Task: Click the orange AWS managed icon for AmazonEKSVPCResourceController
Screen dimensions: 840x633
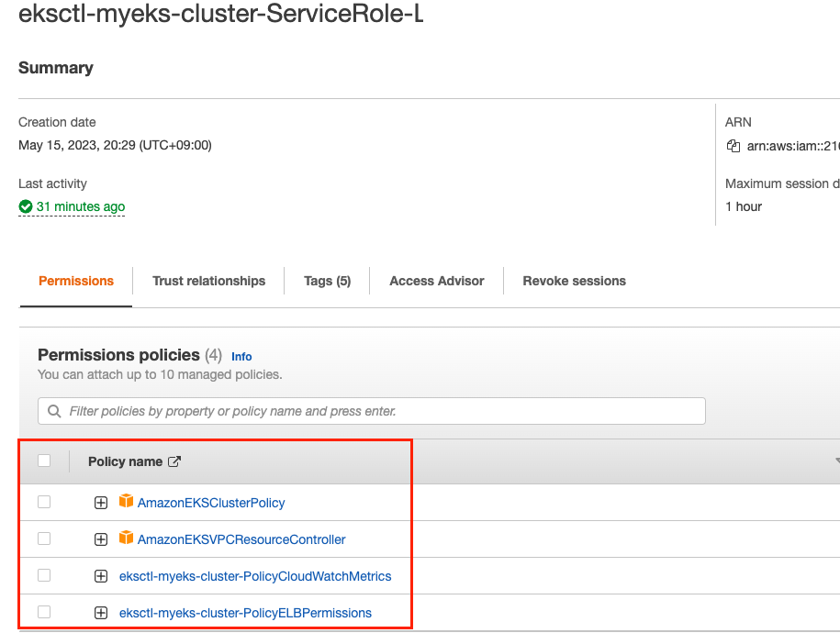Action: point(126,538)
